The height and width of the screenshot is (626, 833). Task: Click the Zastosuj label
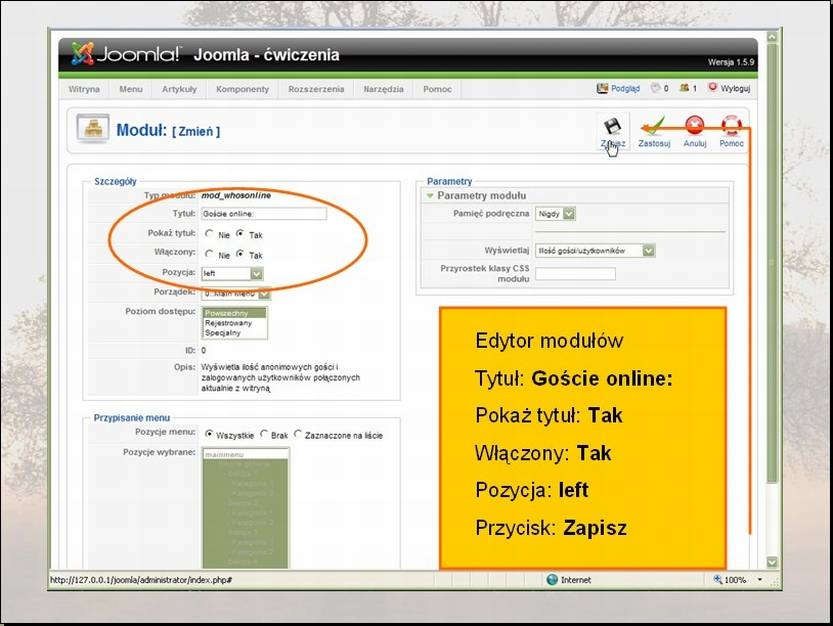tap(654, 143)
